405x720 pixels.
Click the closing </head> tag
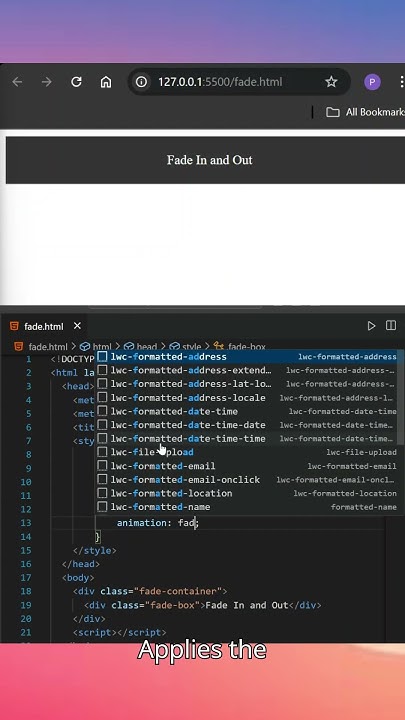(x=81, y=564)
